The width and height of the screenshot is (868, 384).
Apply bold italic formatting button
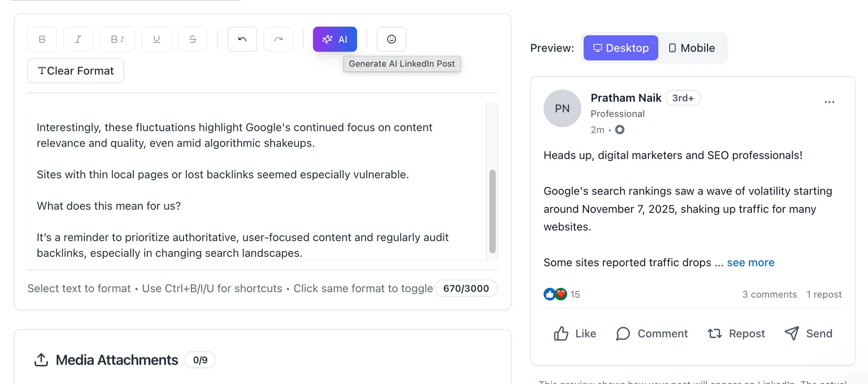click(x=117, y=39)
